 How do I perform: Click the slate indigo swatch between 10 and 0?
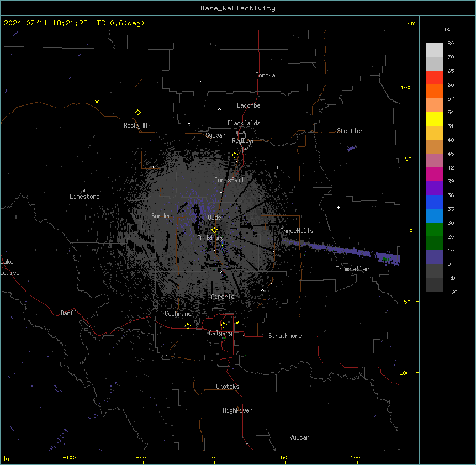tap(434, 257)
